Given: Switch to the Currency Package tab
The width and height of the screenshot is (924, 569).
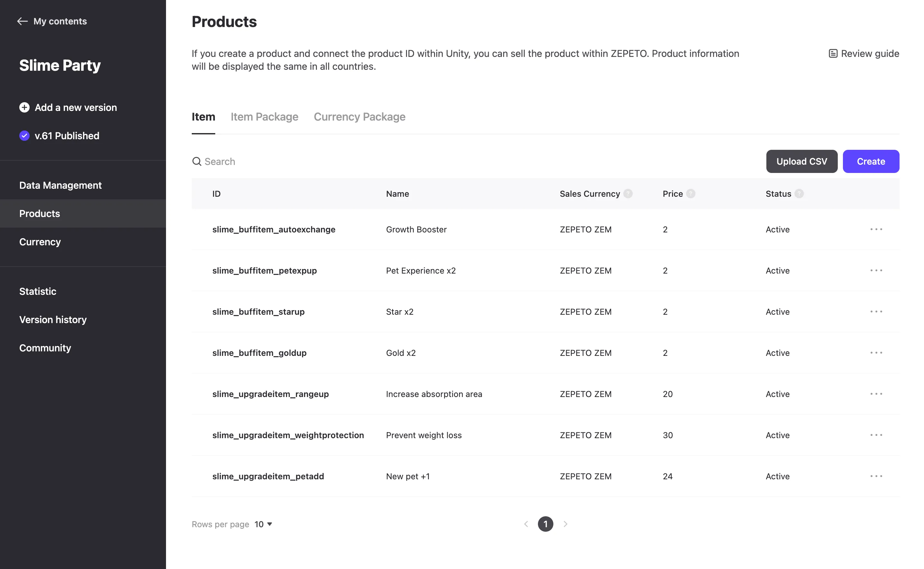Looking at the screenshot, I should (x=360, y=117).
